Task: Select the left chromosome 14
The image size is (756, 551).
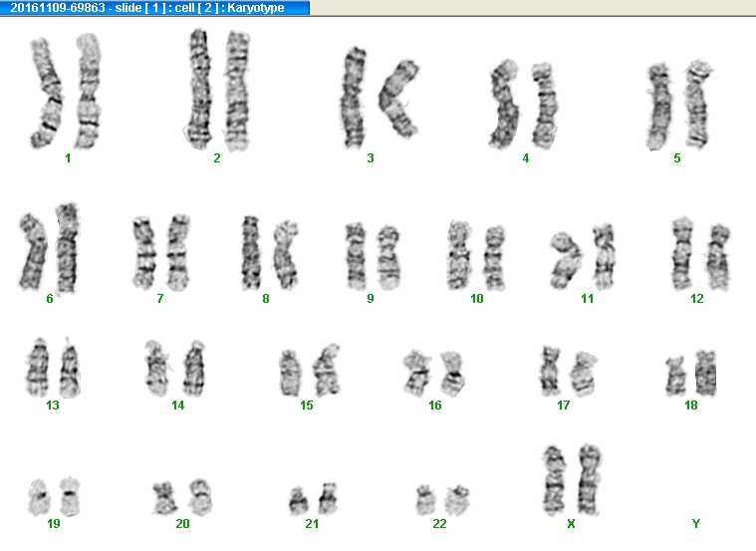Action: [156, 368]
